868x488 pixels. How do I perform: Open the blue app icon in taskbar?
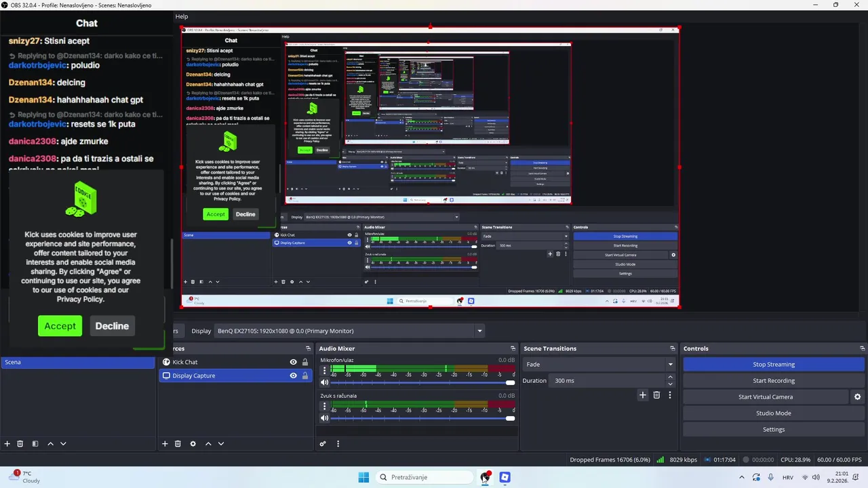(505, 477)
